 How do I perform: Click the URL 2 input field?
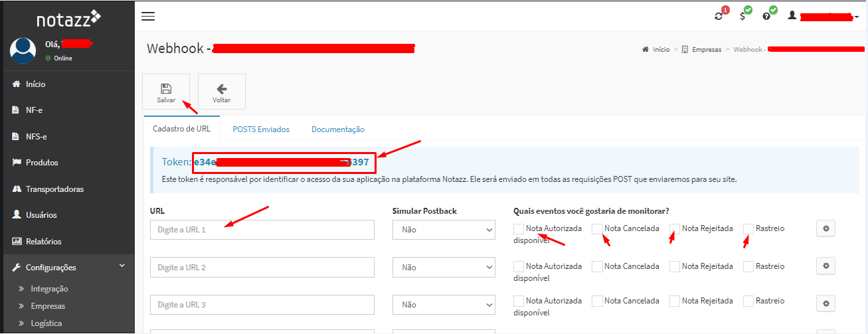(x=262, y=268)
